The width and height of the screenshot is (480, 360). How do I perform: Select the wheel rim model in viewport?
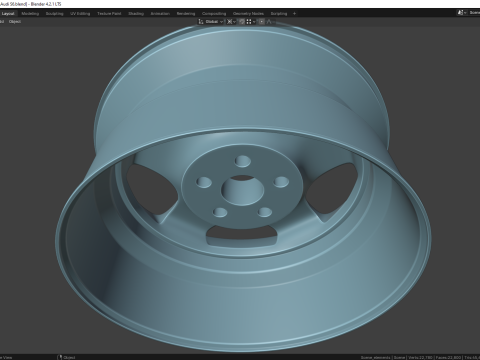[x=243, y=187]
